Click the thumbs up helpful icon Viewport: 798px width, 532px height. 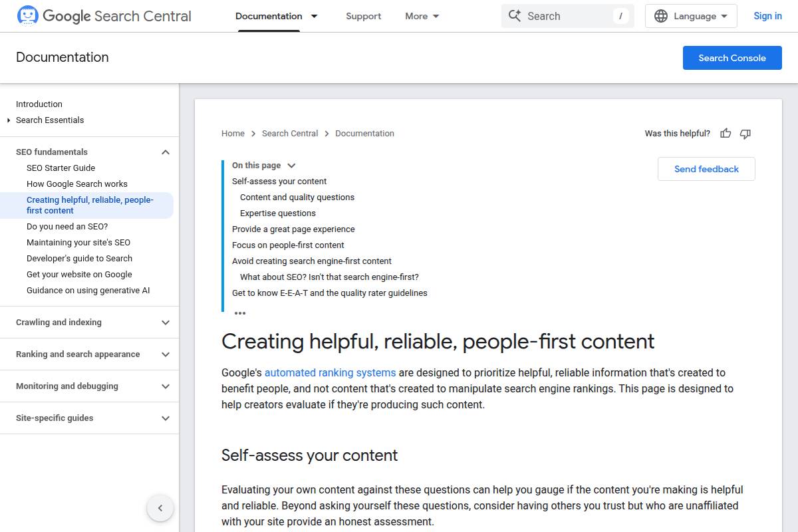point(726,134)
